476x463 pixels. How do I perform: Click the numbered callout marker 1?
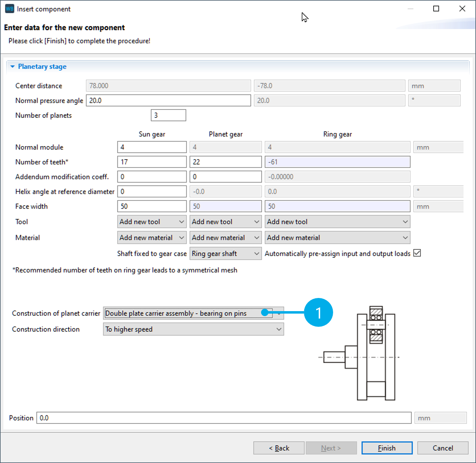click(x=318, y=313)
